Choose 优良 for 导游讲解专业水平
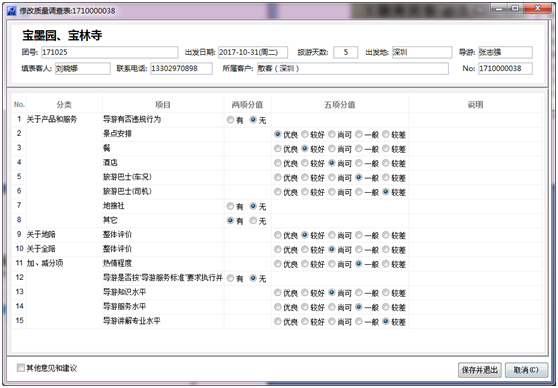The image size is (558, 388). [x=278, y=321]
